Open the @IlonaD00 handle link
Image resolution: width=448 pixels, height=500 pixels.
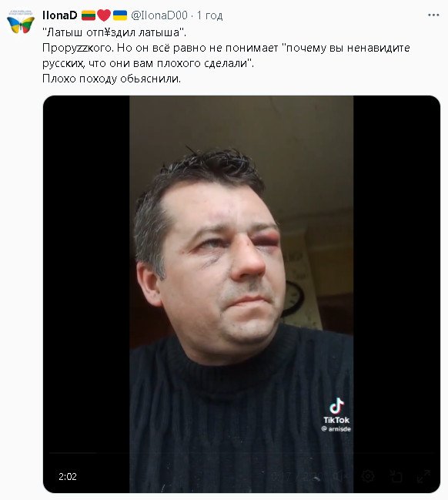[x=159, y=15]
